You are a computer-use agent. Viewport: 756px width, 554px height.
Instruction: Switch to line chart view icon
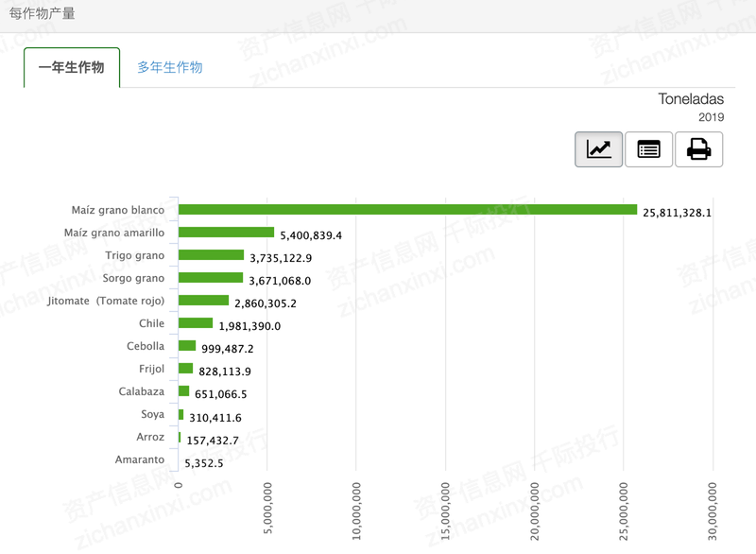[598, 149]
